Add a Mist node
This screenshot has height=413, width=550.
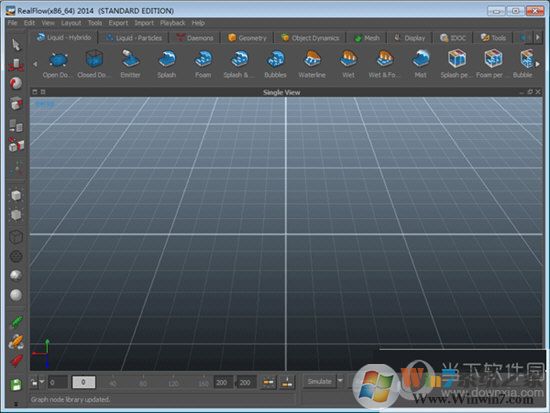tap(421, 65)
